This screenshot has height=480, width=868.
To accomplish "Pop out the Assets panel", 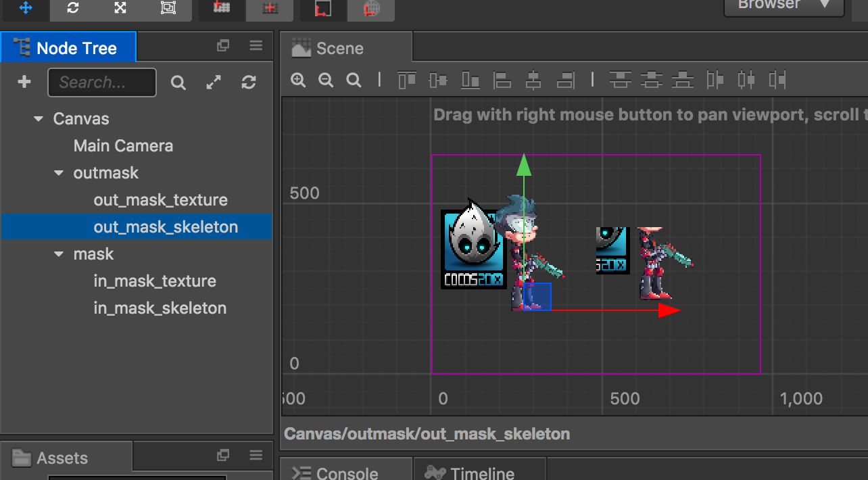I will tap(223, 455).
